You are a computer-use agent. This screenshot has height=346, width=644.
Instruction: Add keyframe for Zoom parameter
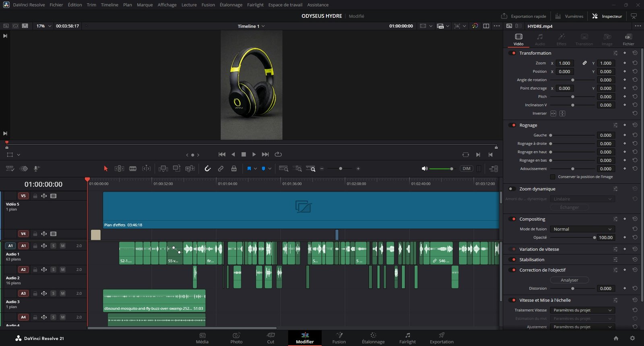625,63
